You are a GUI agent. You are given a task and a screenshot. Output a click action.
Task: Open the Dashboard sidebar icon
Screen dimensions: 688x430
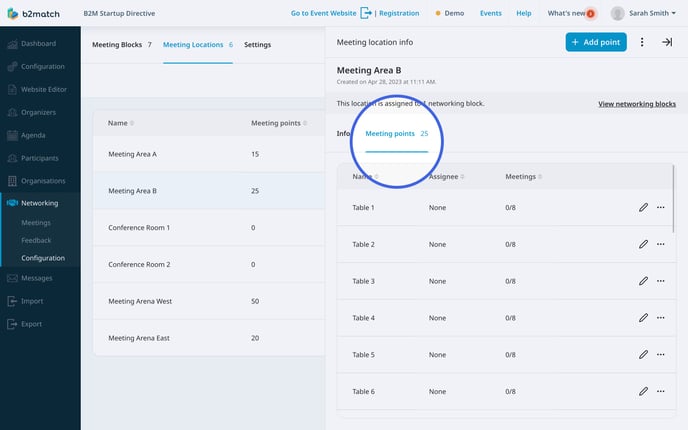click(x=12, y=44)
